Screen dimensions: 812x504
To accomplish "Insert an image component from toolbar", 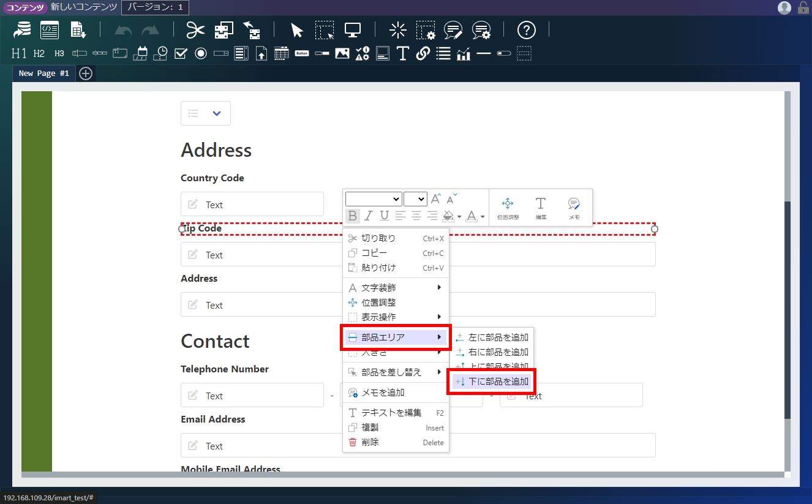I will [x=342, y=53].
